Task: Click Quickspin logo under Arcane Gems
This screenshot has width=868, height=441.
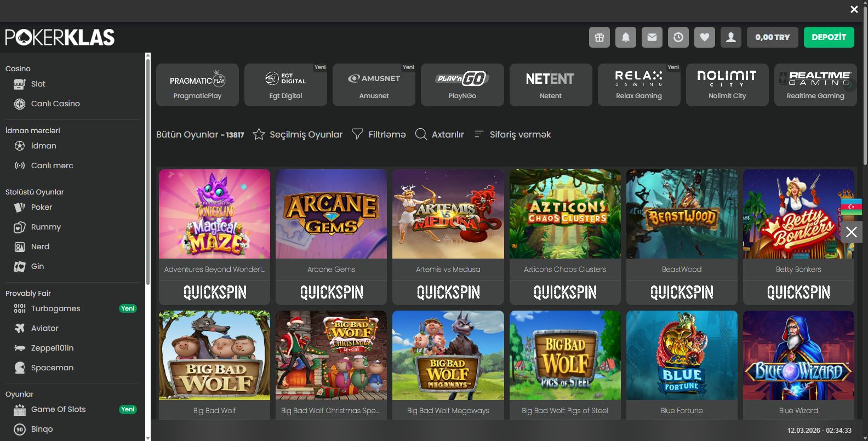Action: coord(332,293)
